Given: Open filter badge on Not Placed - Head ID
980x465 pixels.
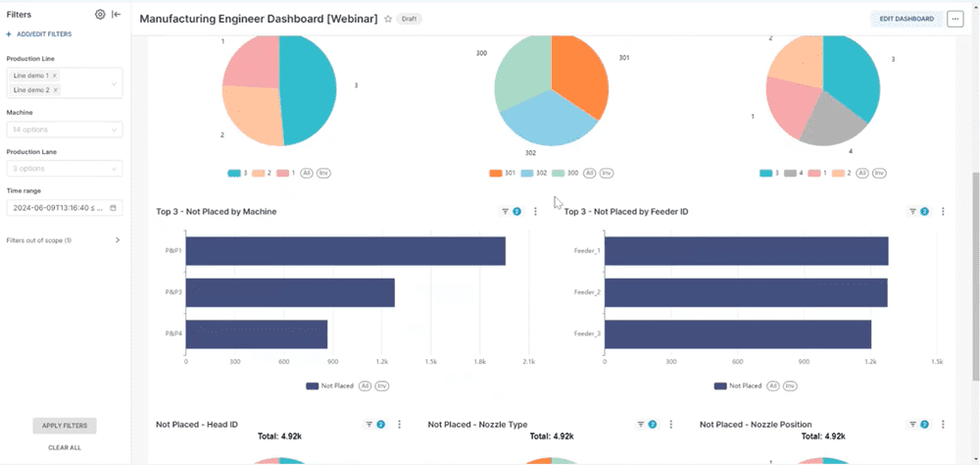Looking at the screenshot, I should click(x=374, y=425).
